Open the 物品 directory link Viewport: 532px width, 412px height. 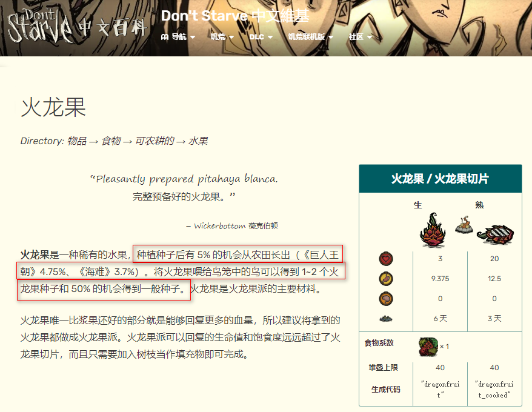tap(77, 141)
